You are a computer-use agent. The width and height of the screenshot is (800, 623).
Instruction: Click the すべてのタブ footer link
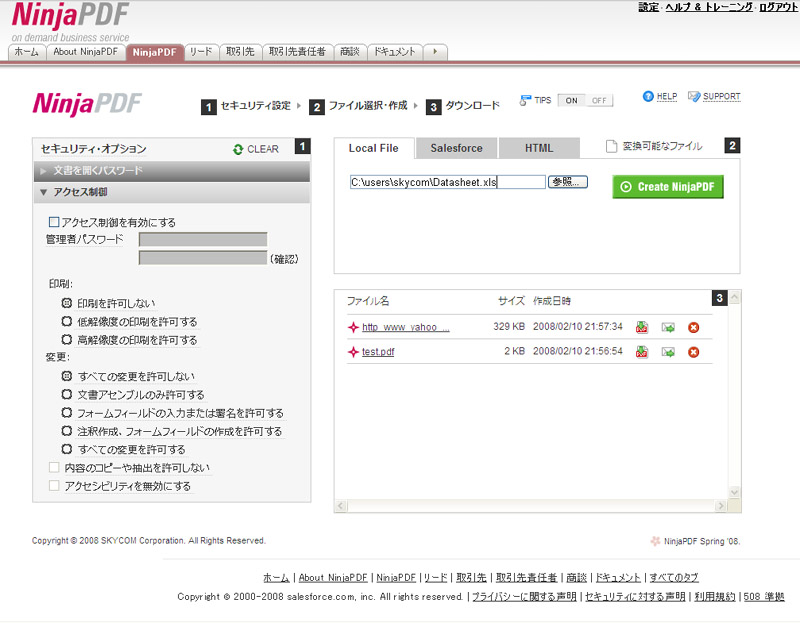coord(673,578)
